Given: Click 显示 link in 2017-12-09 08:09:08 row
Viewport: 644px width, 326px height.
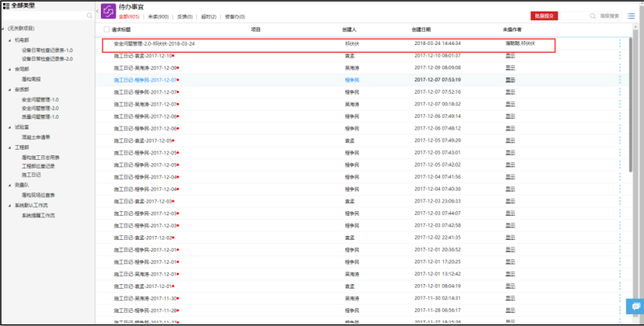Looking at the screenshot, I should tap(510, 68).
